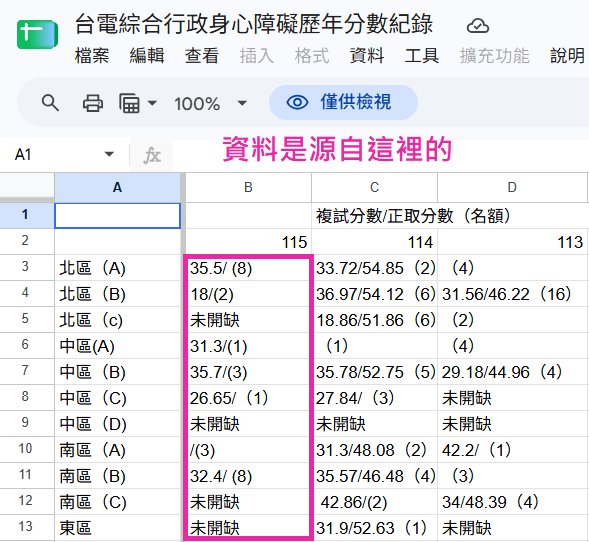This screenshot has width=589, height=542.
Task: Expand the A1 name box dropdown
Action: 109,154
